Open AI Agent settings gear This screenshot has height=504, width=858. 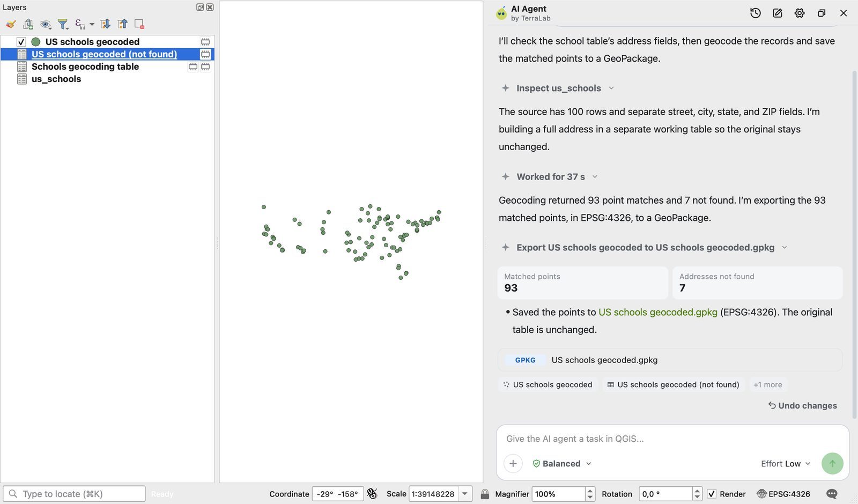800,13
